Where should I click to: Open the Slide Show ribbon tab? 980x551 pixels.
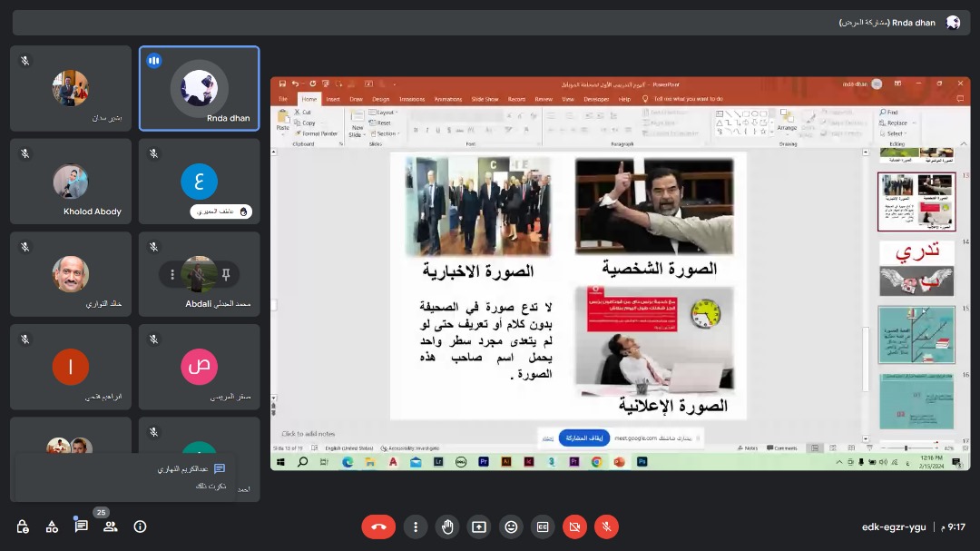tap(485, 99)
